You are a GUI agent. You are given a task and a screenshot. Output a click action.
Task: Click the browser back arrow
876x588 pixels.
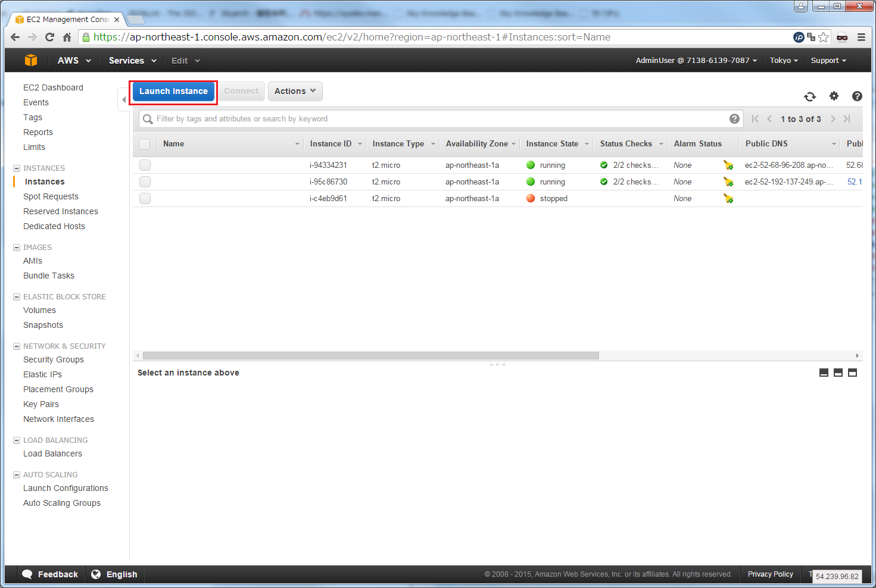point(15,37)
